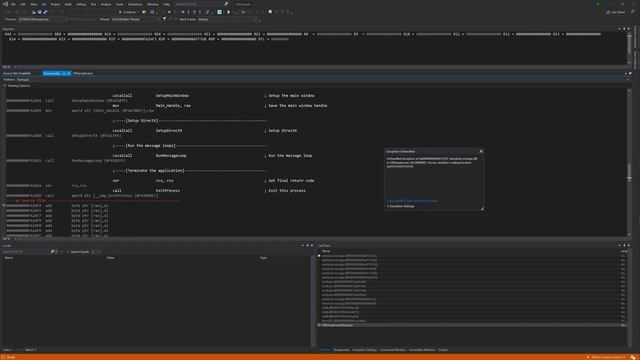
Task: Click the Copy Details link
Action: coord(395,201)
